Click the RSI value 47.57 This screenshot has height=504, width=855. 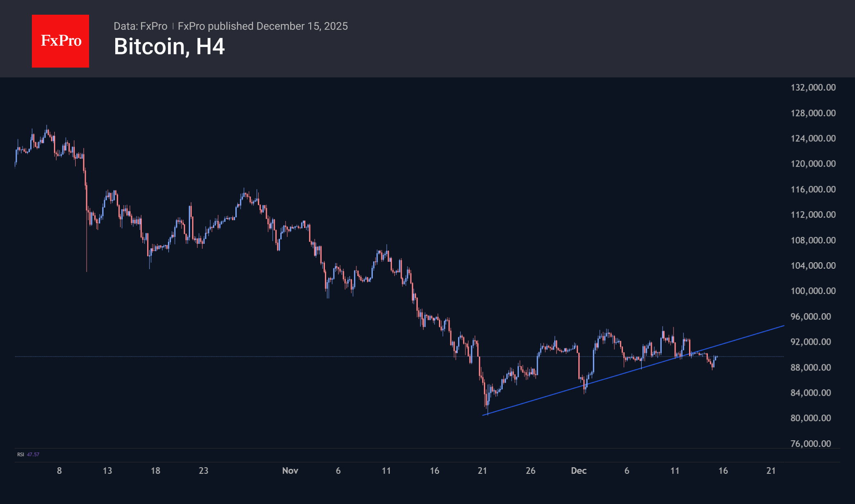[x=33, y=454]
